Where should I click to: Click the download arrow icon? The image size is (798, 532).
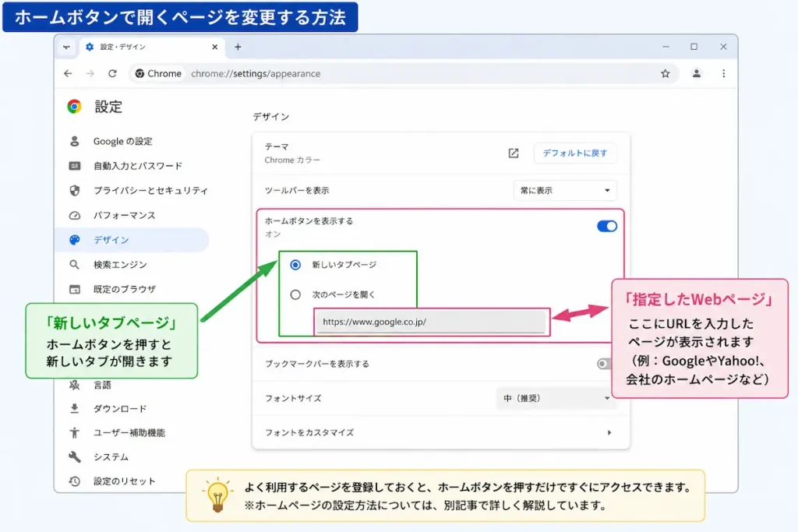(x=74, y=408)
